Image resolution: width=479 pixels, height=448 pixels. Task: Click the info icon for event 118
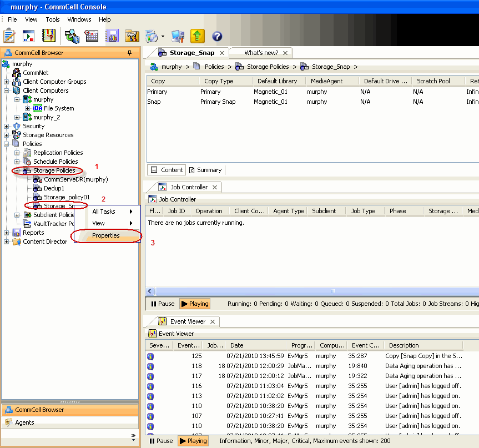(x=150, y=366)
